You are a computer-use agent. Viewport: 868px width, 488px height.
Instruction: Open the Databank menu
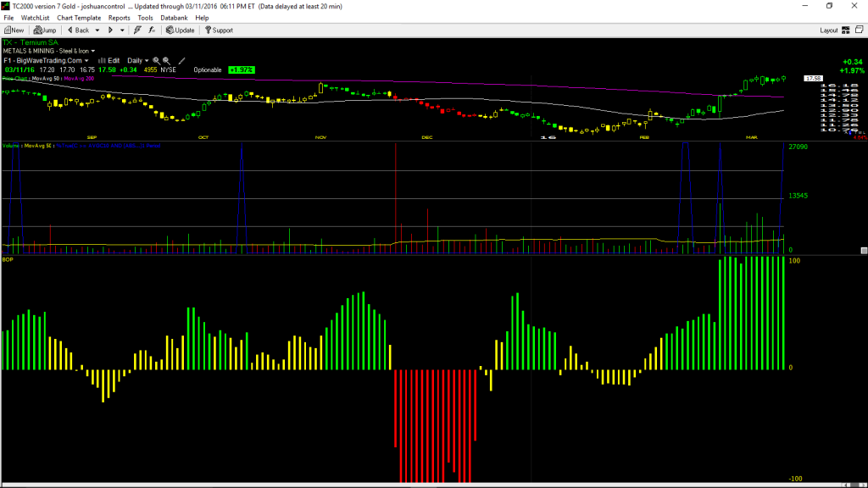click(174, 18)
